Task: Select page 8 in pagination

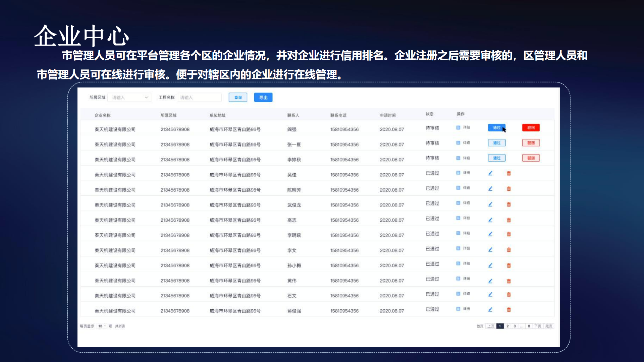Action: tap(529, 326)
